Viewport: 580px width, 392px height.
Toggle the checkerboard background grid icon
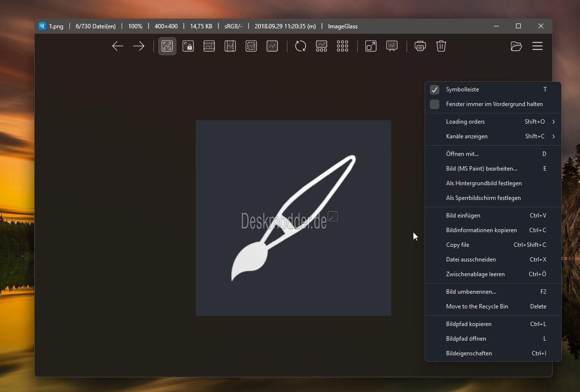tap(343, 46)
